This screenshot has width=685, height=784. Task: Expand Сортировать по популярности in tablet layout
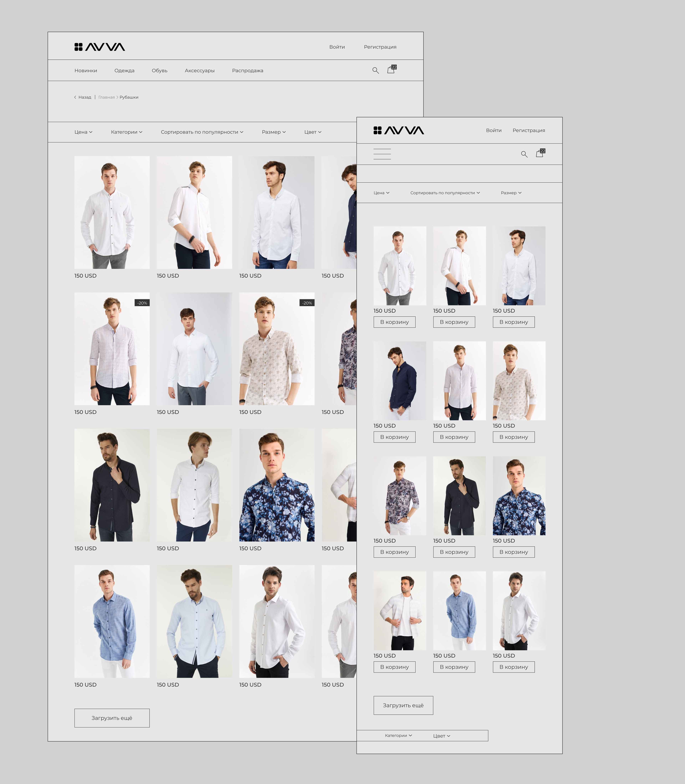point(445,193)
